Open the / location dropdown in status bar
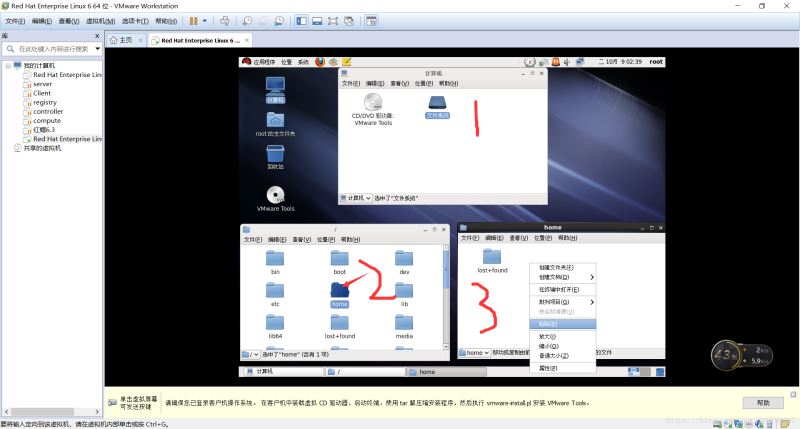The height and width of the screenshot is (429, 800). pos(251,354)
